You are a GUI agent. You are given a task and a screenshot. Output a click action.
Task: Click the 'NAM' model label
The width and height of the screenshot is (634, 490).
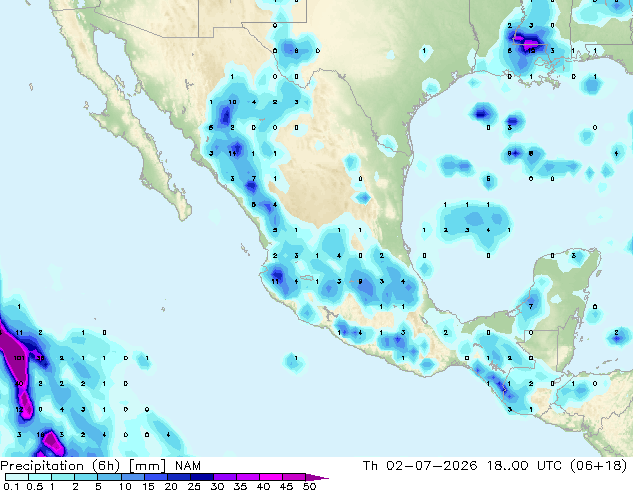tap(188, 466)
